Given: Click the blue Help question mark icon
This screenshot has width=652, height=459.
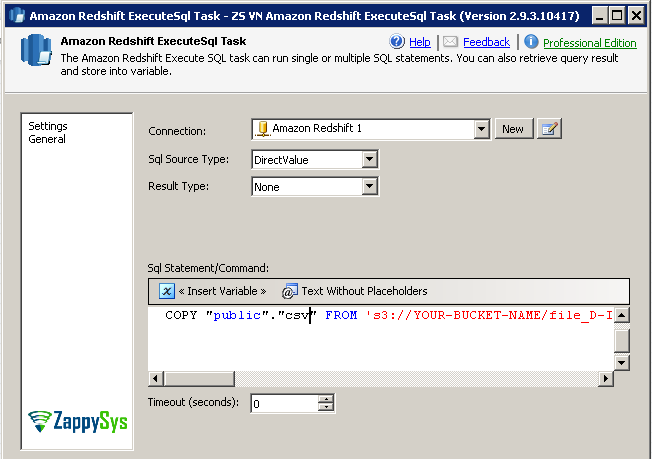Looking at the screenshot, I should click(x=397, y=42).
